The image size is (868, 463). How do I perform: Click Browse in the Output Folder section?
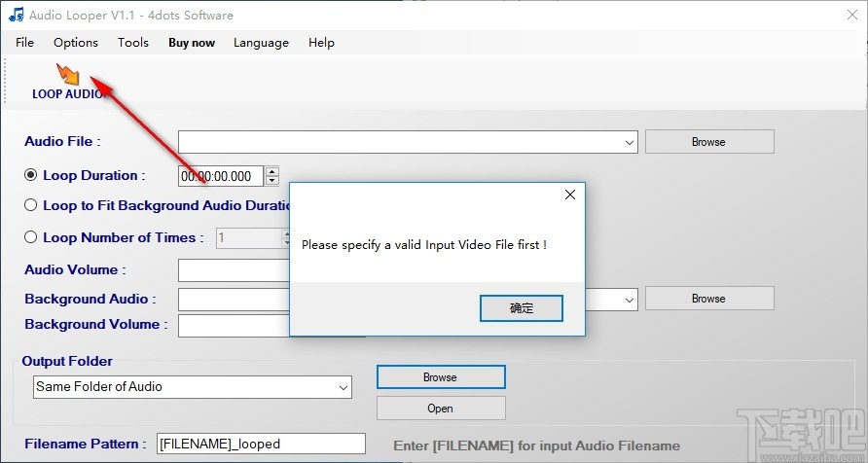point(441,377)
